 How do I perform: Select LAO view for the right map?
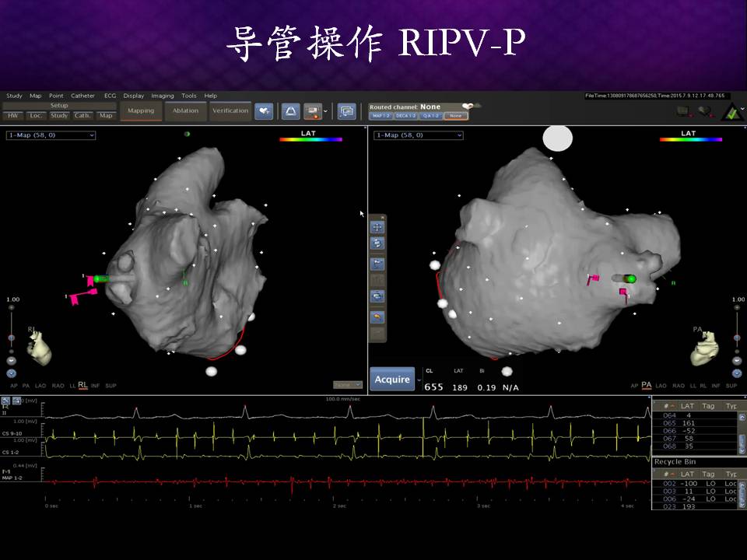coord(661,386)
